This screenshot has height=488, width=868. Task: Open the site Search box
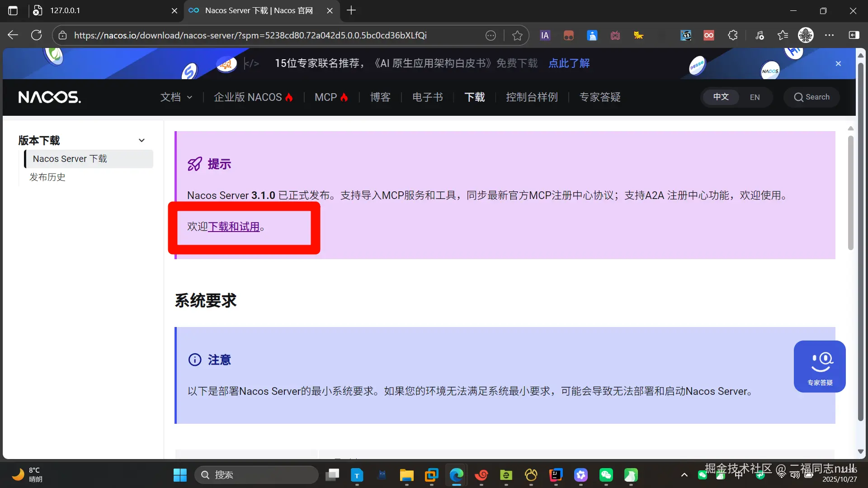click(x=812, y=97)
